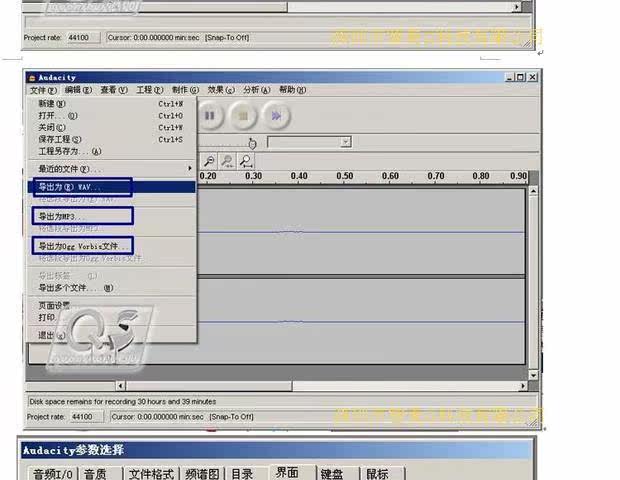Click Project rate 44100 in upper window
The width and height of the screenshot is (620, 480).
point(83,38)
